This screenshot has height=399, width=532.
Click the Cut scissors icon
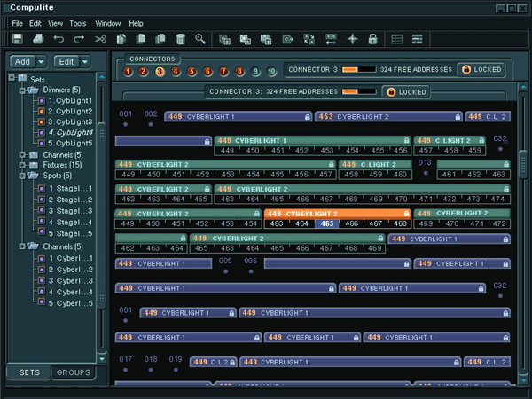tap(100, 39)
